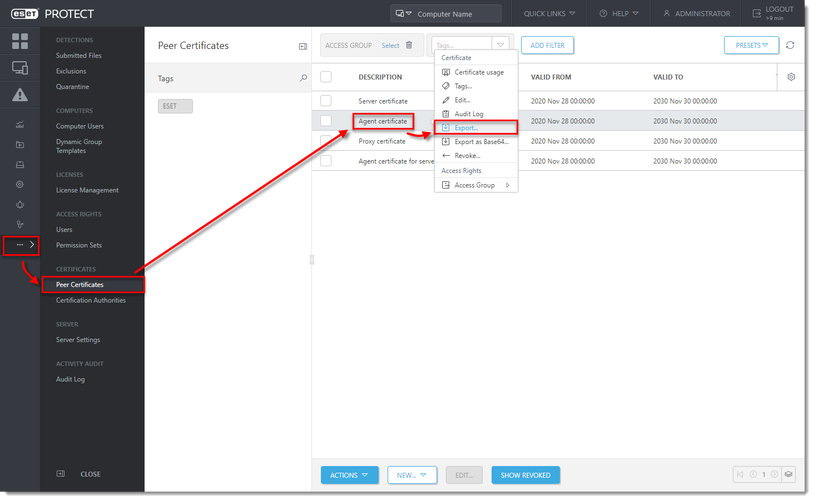
Task: Click the help question mark icon
Action: pyautogui.click(x=603, y=13)
